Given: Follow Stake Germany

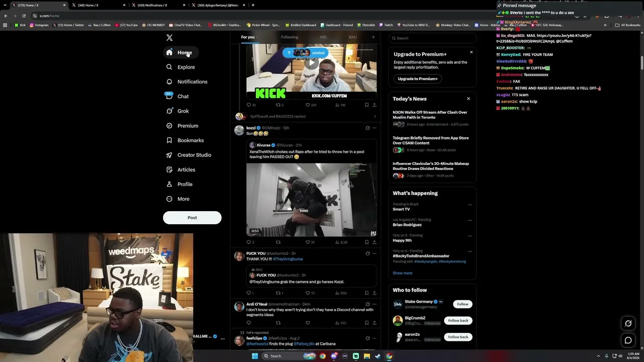Looking at the screenshot, I should [462, 304].
